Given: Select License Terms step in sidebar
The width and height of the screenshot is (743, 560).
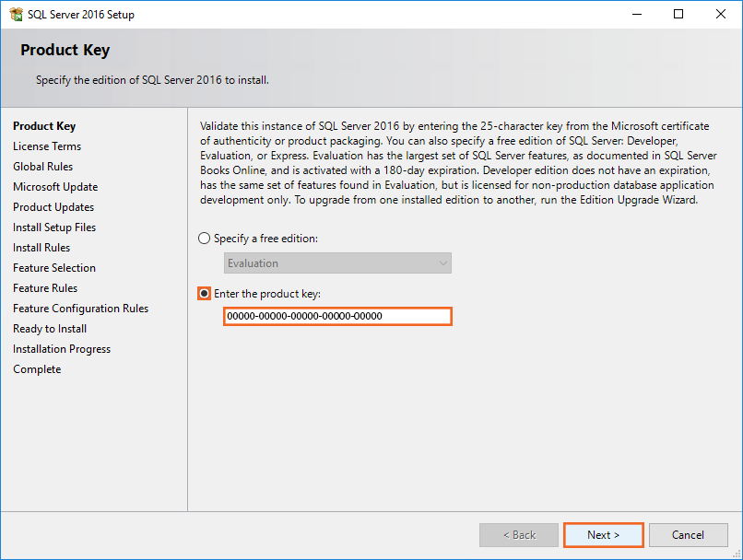Looking at the screenshot, I should click(x=47, y=146).
